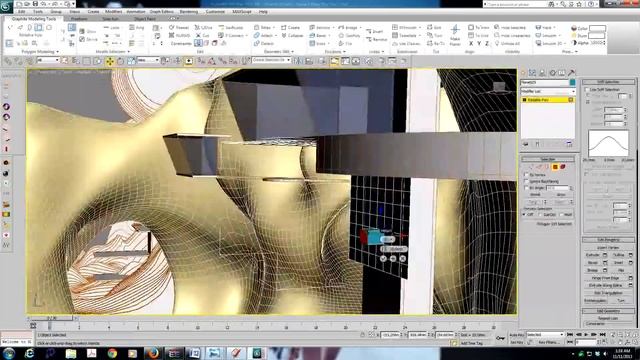Collapse the Selection rollout header
This screenshot has height=360, width=640.
pyautogui.click(x=548, y=159)
